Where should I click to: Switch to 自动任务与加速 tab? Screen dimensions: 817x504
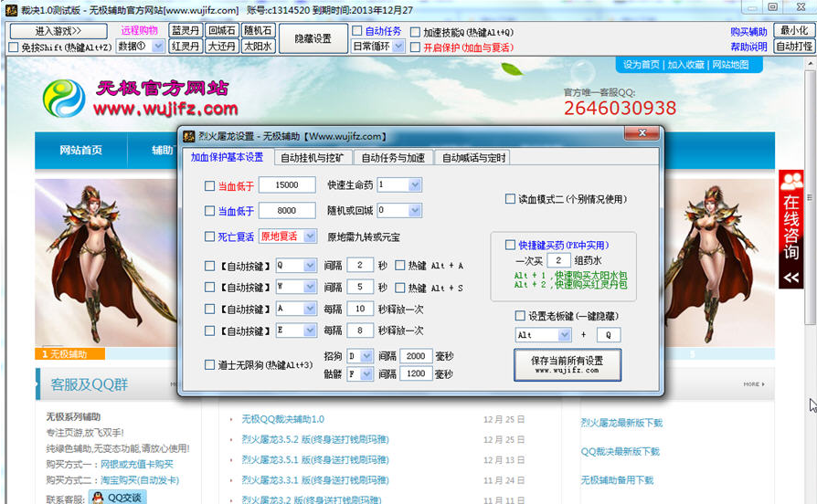click(393, 158)
